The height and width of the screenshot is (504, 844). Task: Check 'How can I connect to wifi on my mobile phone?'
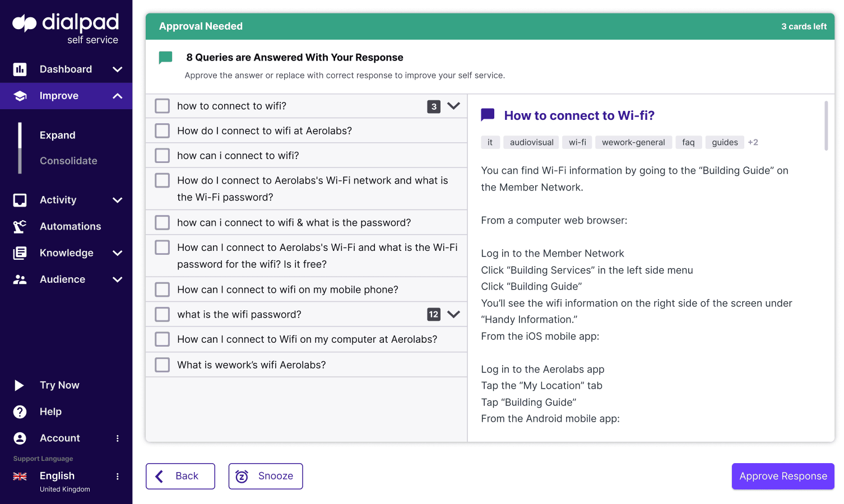tap(162, 290)
